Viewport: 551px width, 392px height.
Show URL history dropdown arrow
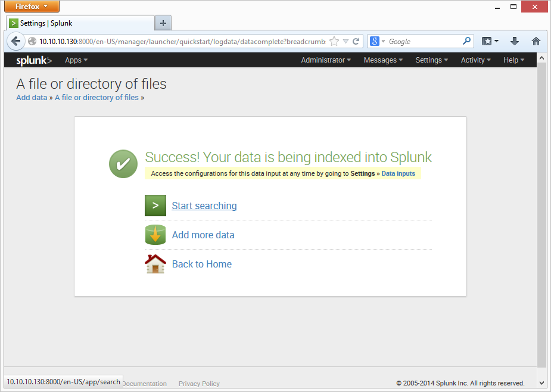345,42
